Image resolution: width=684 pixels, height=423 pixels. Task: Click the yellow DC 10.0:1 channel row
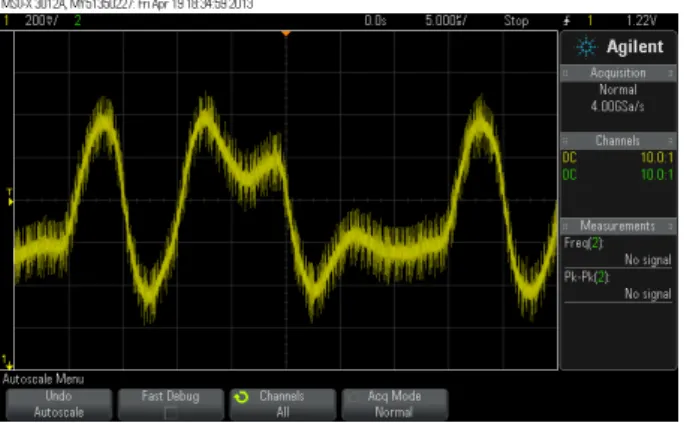618,157
